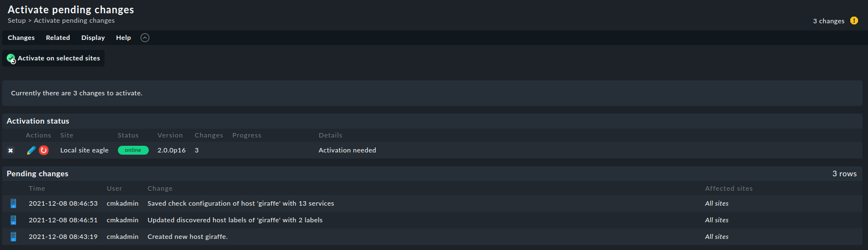
Task: Open the Display dropdown menu
Action: tap(93, 38)
